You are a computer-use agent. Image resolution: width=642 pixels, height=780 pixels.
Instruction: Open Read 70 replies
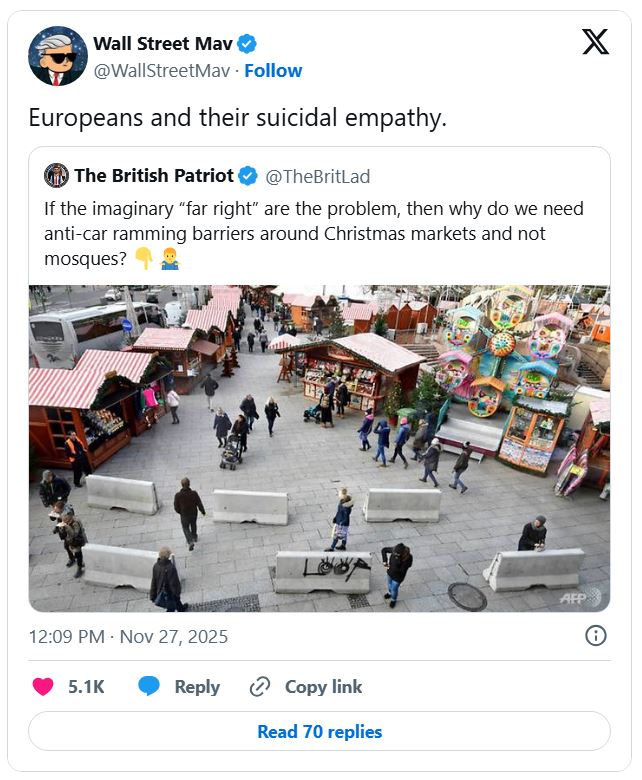tap(319, 732)
